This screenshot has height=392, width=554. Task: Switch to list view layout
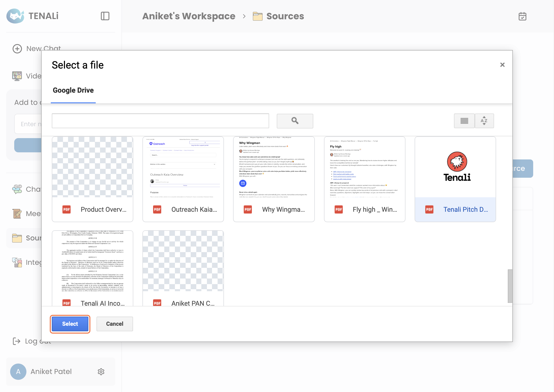464,121
